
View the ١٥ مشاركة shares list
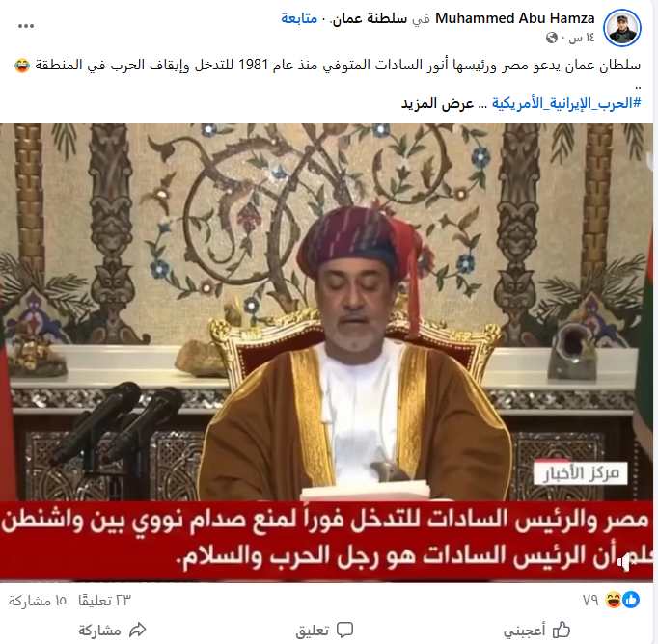click(x=38, y=601)
